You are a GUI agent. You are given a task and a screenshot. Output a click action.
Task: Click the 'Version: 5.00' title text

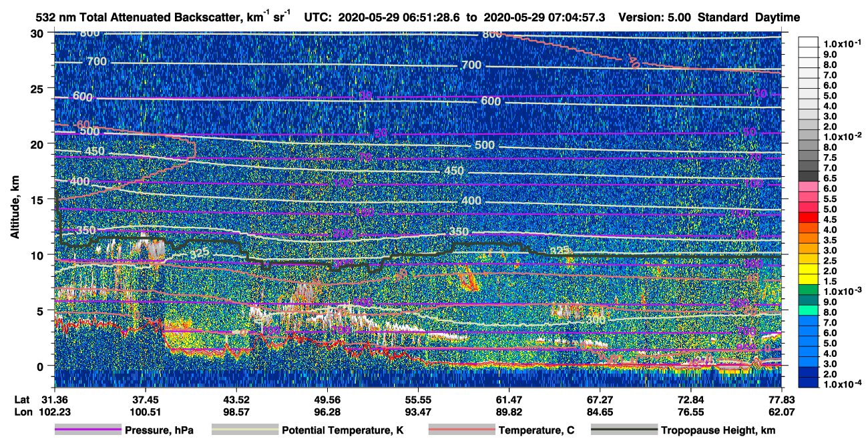point(655,17)
